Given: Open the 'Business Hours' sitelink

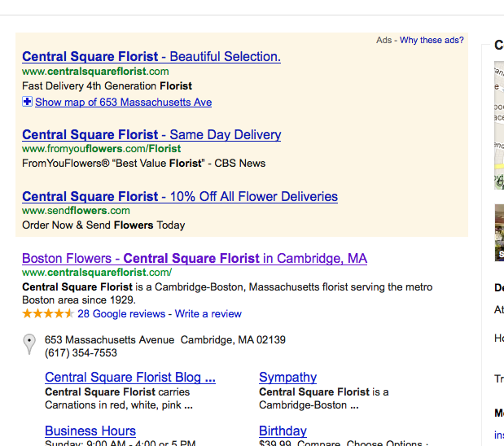Looking at the screenshot, I should point(90,431).
